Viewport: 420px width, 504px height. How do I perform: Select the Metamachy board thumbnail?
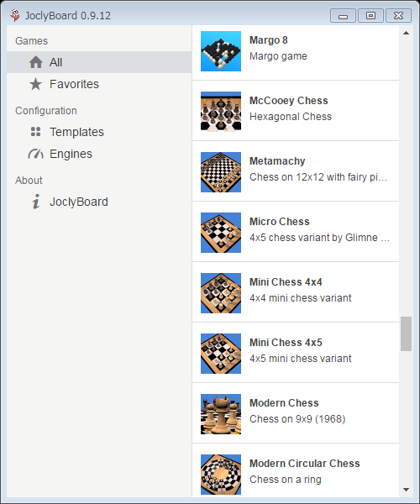point(221,172)
